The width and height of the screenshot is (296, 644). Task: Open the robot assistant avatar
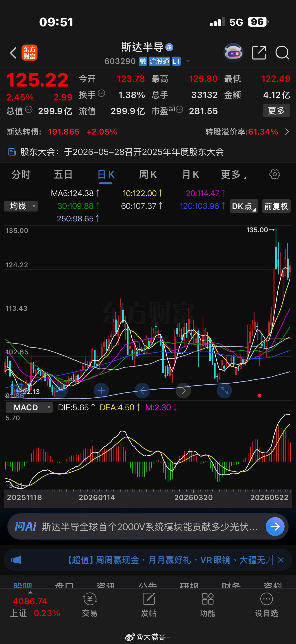click(x=233, y=53)
